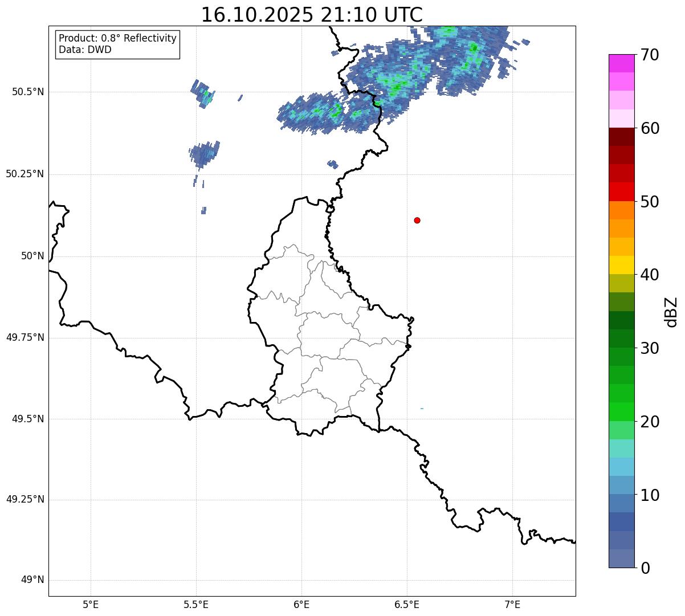The width and height of the screenshot is (685, 616).
Task: Click the small radar echo near 50.25°N 5.5°E
Action: 203,154
